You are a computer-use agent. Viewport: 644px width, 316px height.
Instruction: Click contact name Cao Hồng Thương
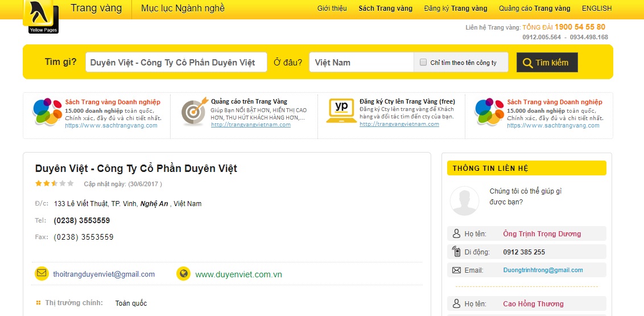533,303
